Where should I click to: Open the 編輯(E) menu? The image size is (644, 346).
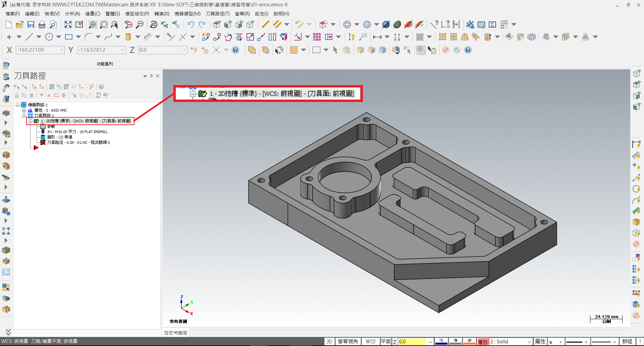click(x=32, y=14)
